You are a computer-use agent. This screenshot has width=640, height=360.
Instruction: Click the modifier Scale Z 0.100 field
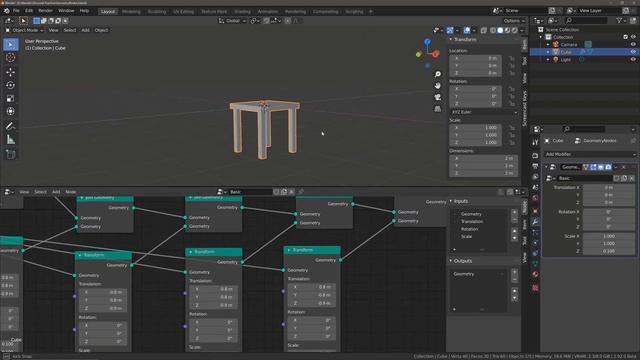point(609,251)
